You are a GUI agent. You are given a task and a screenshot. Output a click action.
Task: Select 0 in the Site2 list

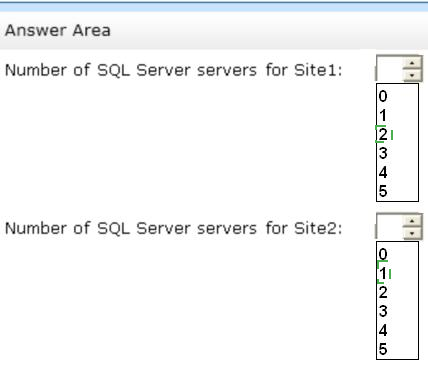click(383, 254)
